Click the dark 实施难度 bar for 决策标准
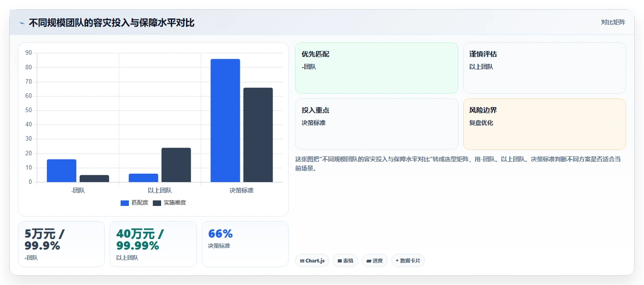644x285 pixels. (258, 135)
